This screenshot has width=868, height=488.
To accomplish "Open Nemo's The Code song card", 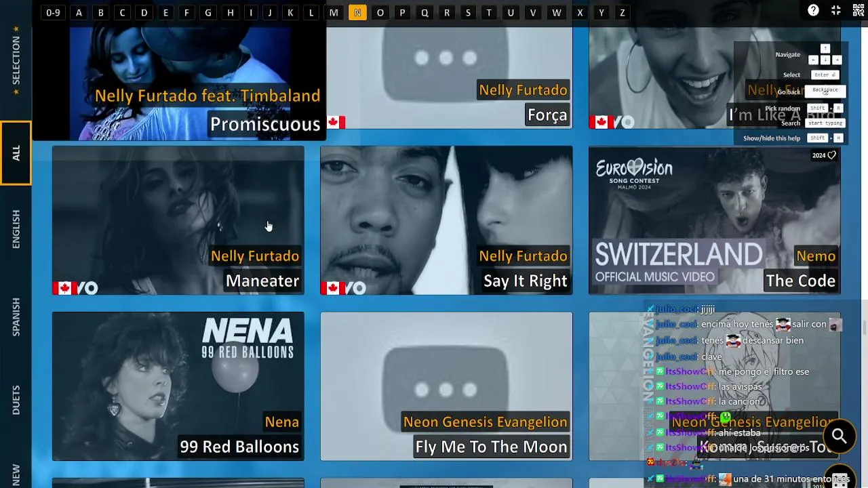I will pyautogui.click(x=714, y=220).
